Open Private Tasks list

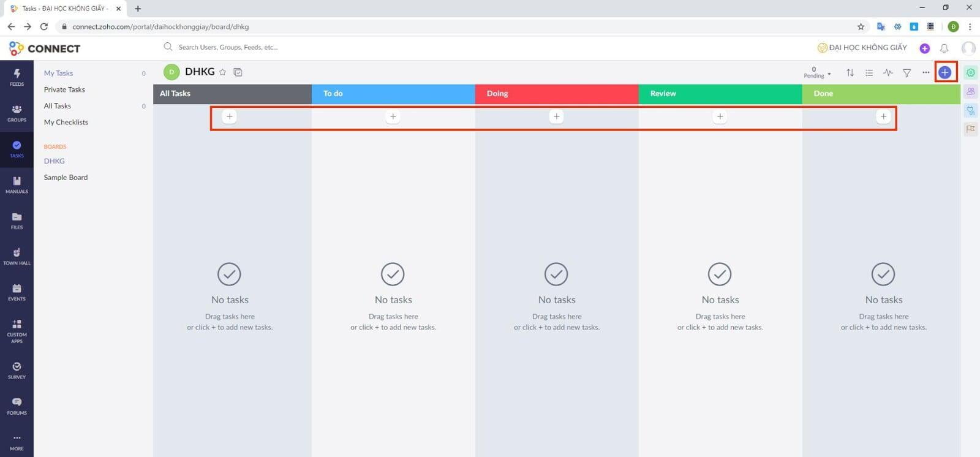click(x=64, y=89)
